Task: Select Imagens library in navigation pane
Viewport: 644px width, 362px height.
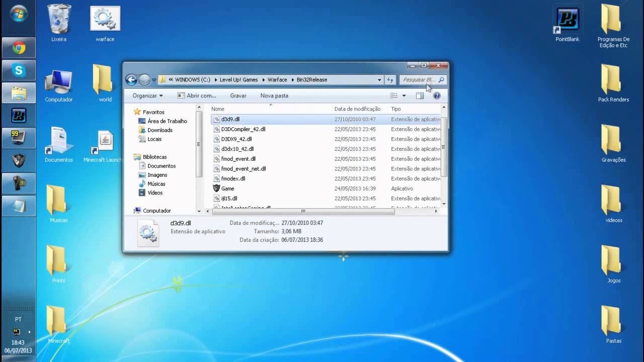Action: click(x=157, y=175)
